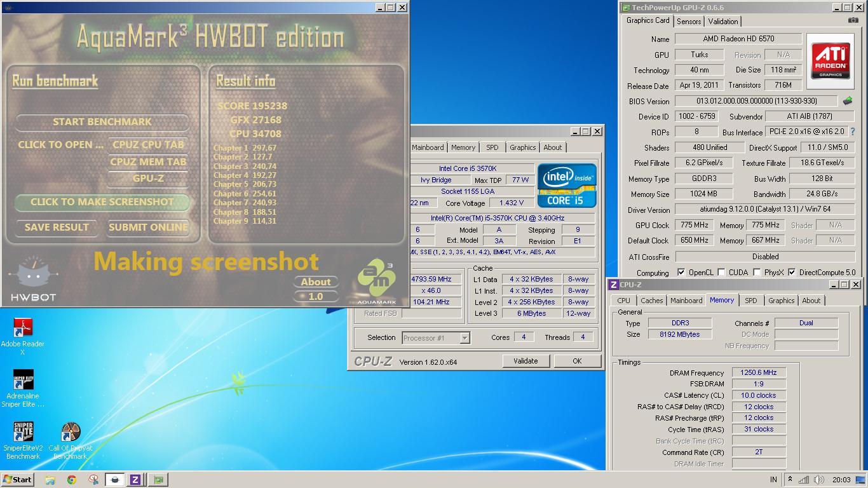Click the Bus Interface question mark icon
This screenshot has width=868, height=488.
point(852,132)
